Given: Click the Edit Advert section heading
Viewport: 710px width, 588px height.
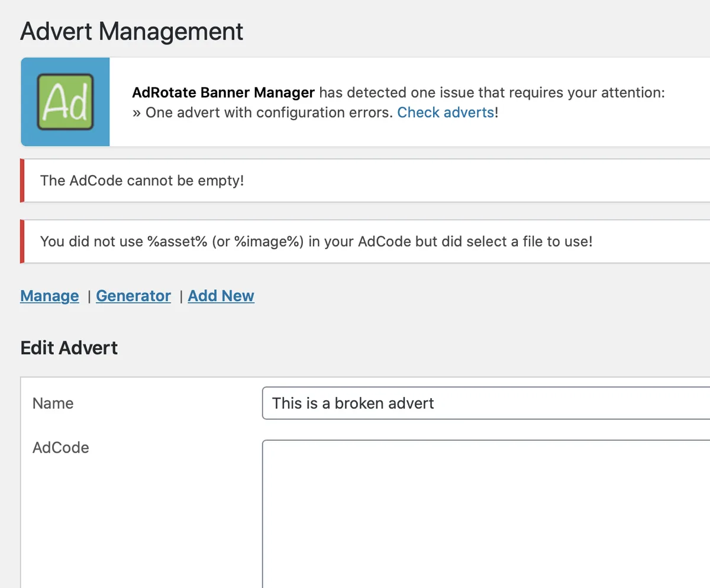Looking at the screenshot, I should click(x=69, y=347).
